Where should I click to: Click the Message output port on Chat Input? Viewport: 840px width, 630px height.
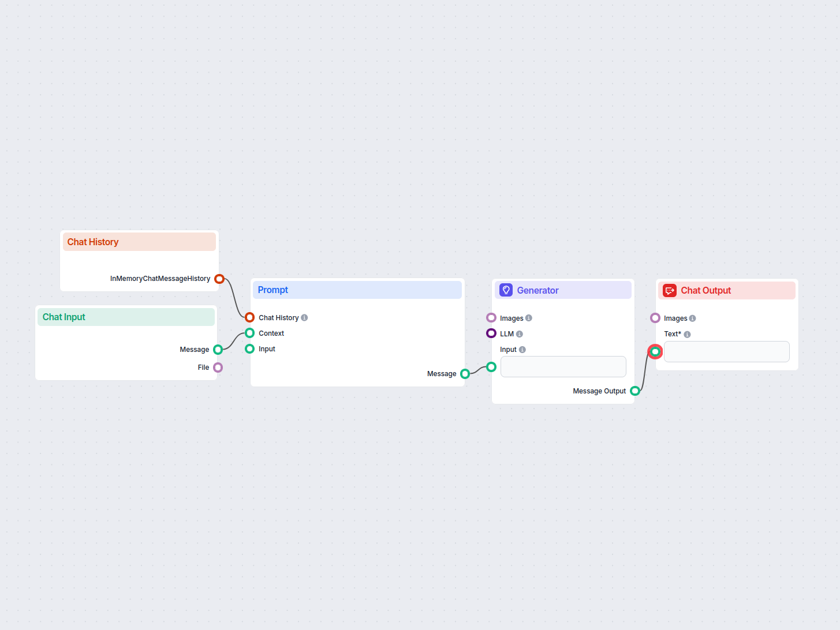pyautogui.click(x=218, y=349)
